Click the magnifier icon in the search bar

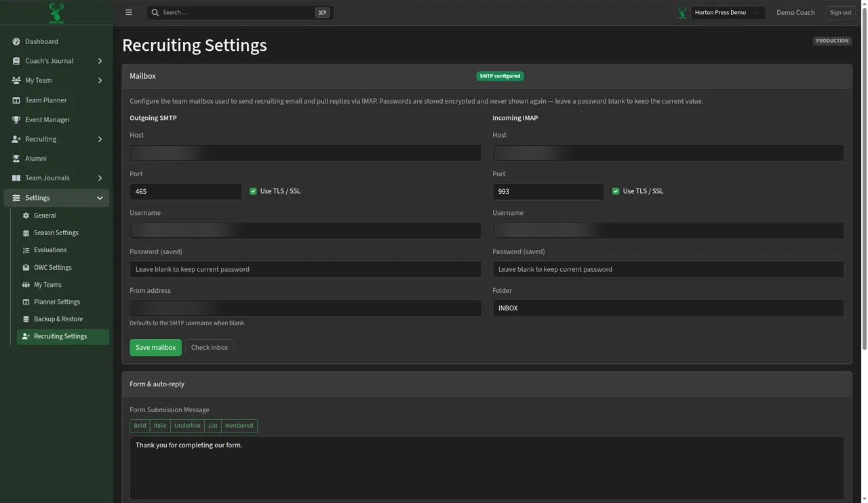155,12
